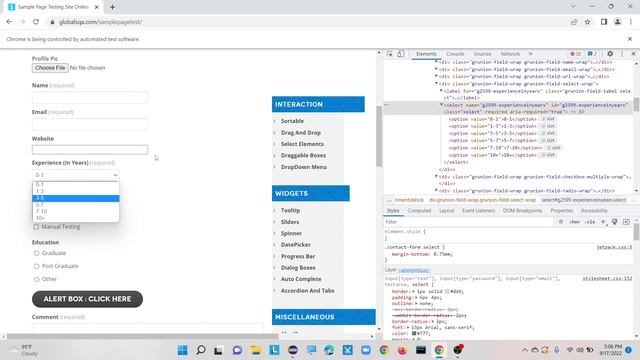Open DevTools settings gear
This screenshot has height=360, width=640.
tap(610, 54)
